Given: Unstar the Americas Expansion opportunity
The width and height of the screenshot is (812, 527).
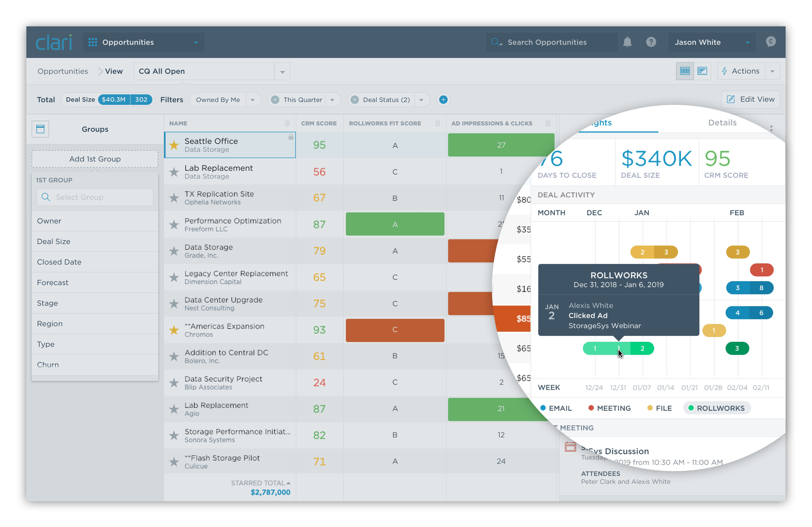Looking at the screenshot, I should [174, 330].
